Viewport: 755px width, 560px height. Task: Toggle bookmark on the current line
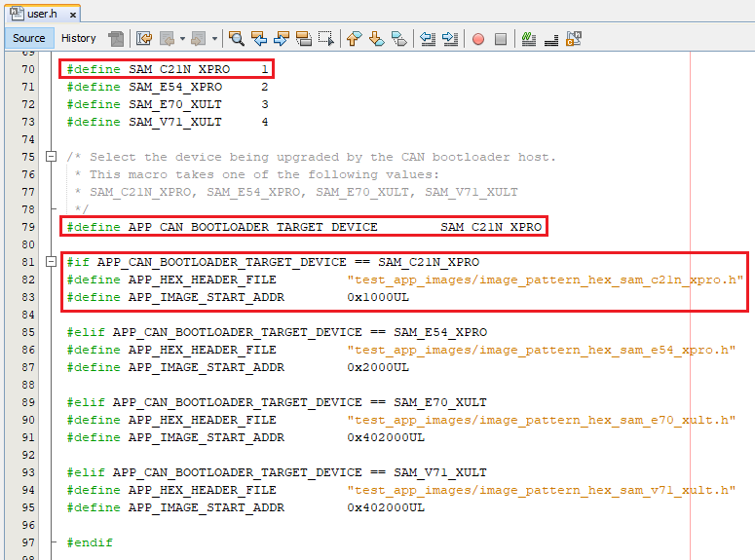click(x=398, y=39)
